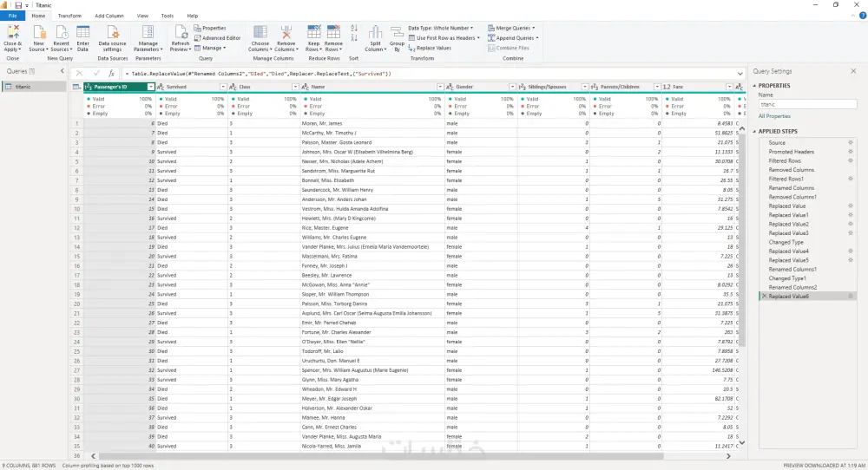Click the cell 'McCarthy, Mr. Timothy J'

(x=372, y=133)
